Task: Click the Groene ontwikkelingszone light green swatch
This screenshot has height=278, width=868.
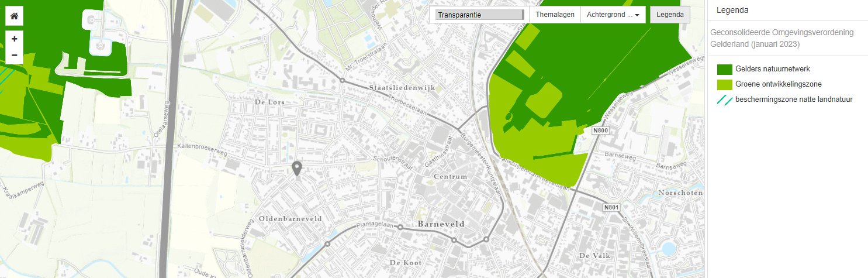Action: click(x=725, y=84)
